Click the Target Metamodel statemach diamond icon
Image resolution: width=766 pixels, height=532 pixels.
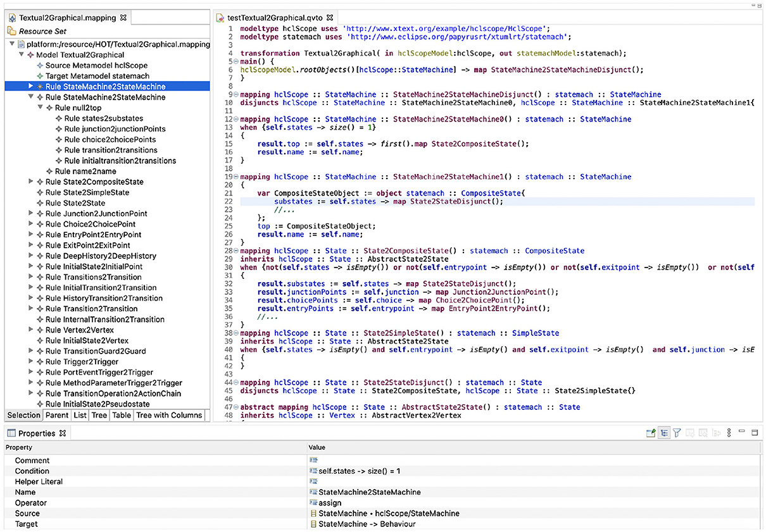39,76
